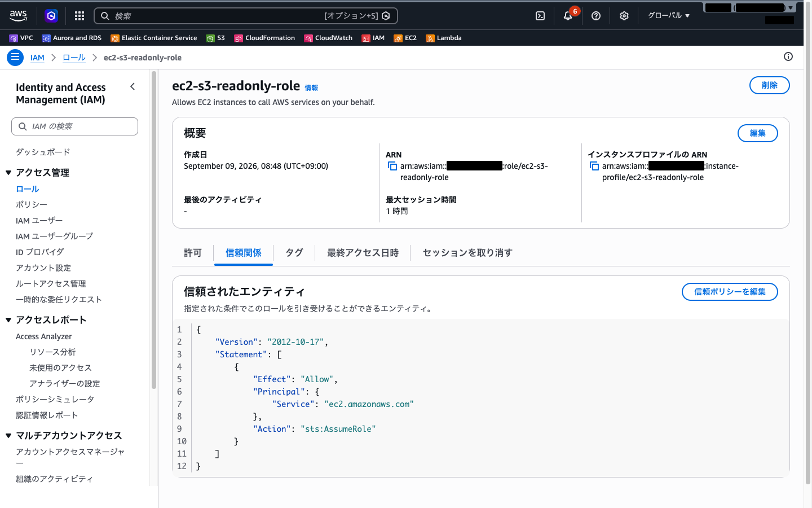Toggle the blue hamburger navigation menu
Viewport: 812px width, 508px height.
[15, 57]
